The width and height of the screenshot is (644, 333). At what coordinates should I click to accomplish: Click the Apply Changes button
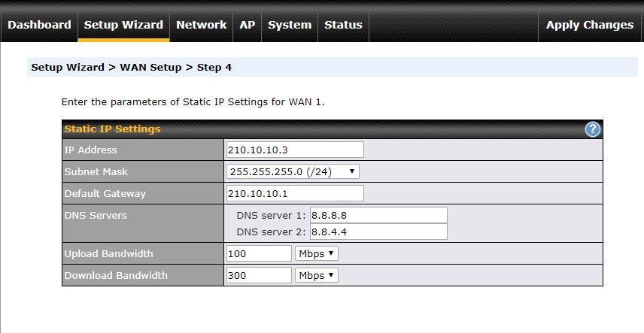pyautogui.click(x=589, y=25)
